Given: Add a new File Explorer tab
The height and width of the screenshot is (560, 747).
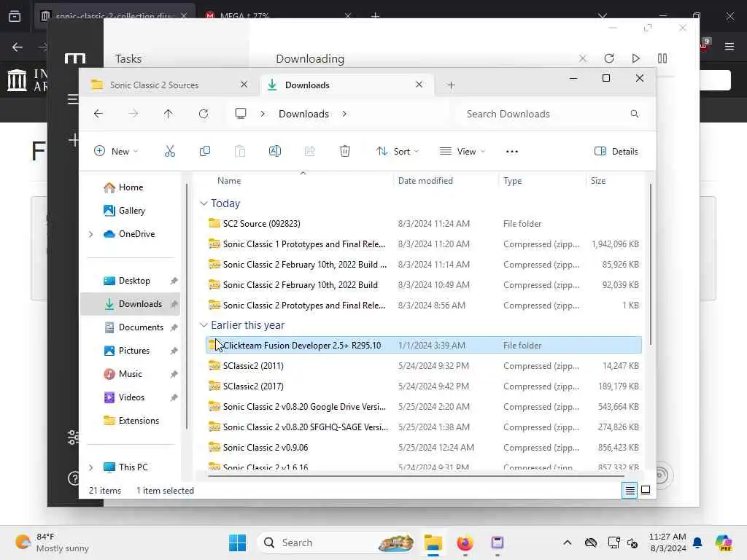Looking at the screenshot, I should (x=451, y=85).
